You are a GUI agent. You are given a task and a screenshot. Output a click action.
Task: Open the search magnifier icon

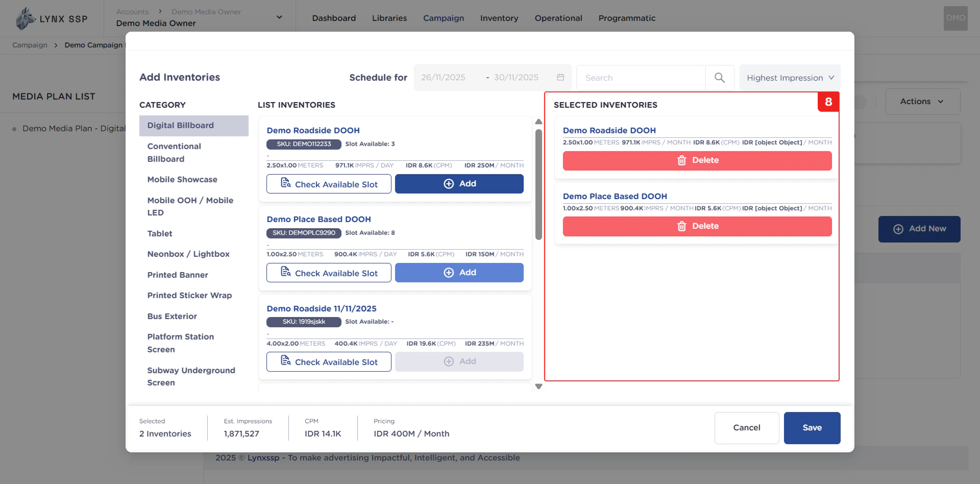click(x=720, y=78)
